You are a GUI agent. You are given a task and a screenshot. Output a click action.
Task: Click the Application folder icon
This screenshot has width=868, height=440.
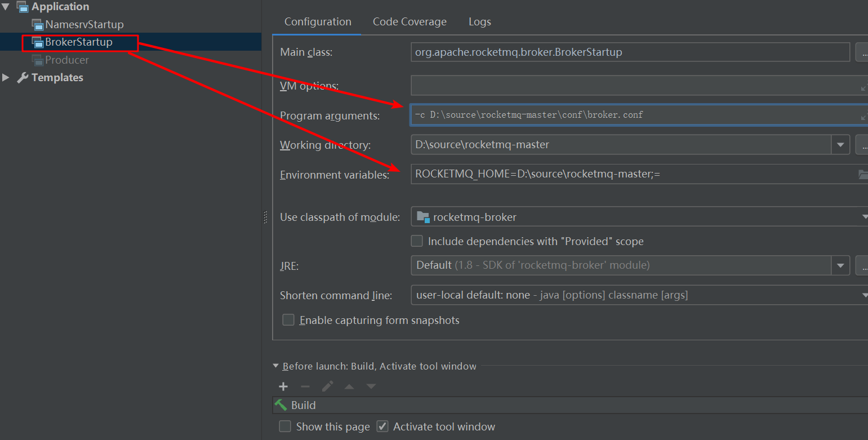coord(23,7)
